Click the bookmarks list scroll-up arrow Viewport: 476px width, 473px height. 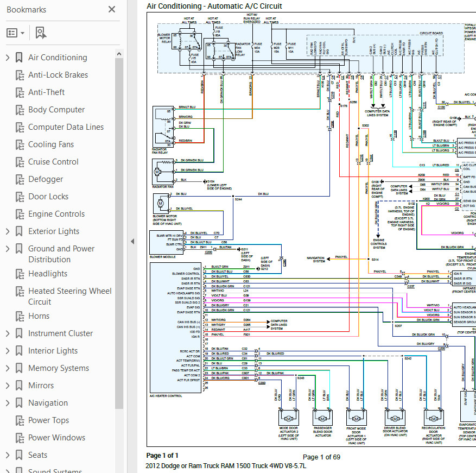[119, 54]
